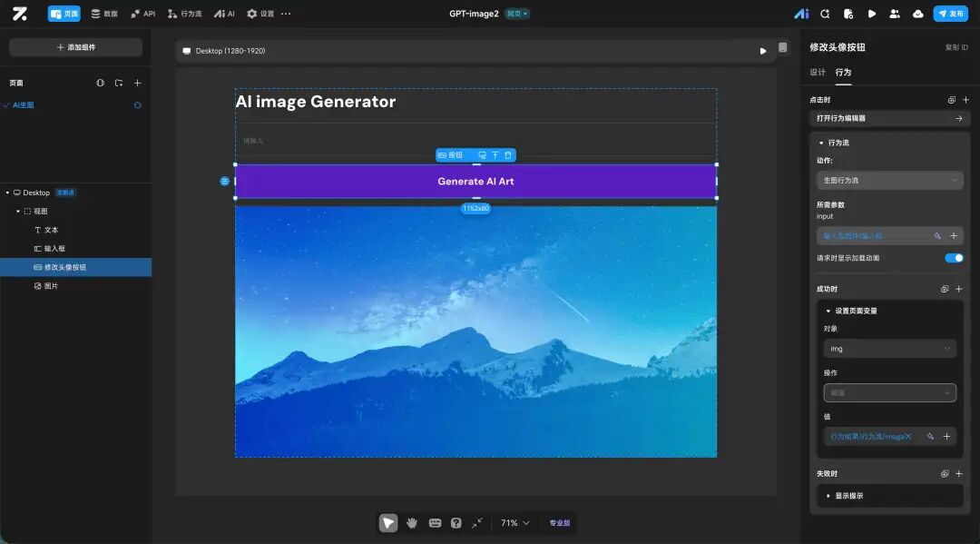
Task: Toggle 请求时显示加载动画 switch
Action: 954,258
